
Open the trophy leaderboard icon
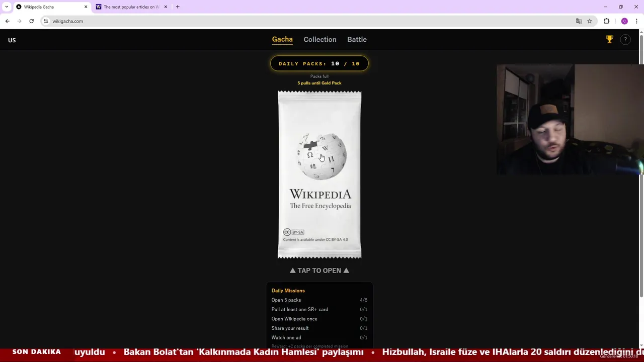coord(609,39)
